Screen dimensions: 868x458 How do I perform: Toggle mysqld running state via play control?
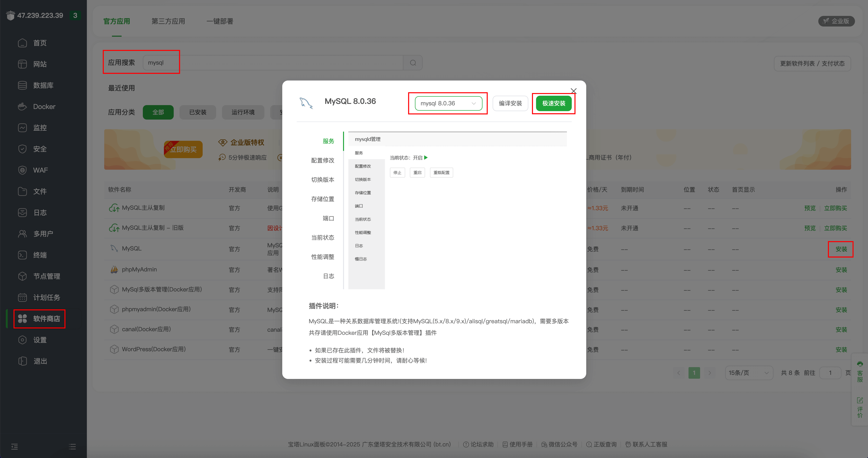(x=425, y=157)
